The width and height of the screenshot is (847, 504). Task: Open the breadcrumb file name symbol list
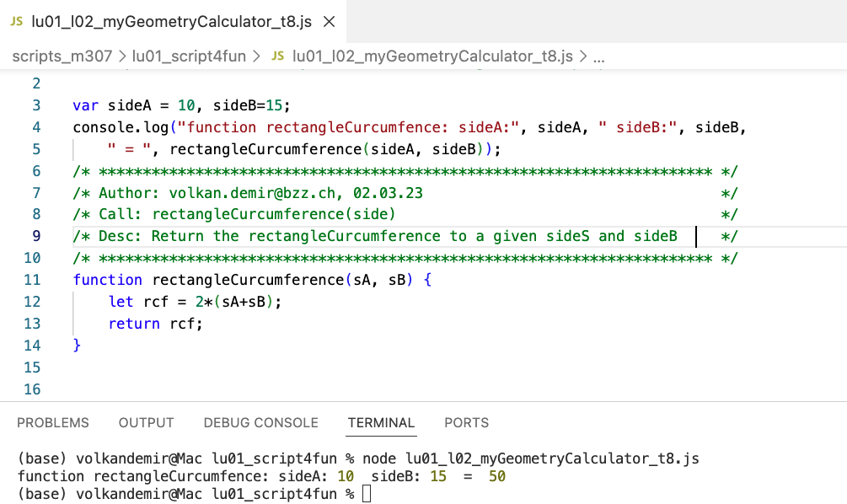click(432, 56)
